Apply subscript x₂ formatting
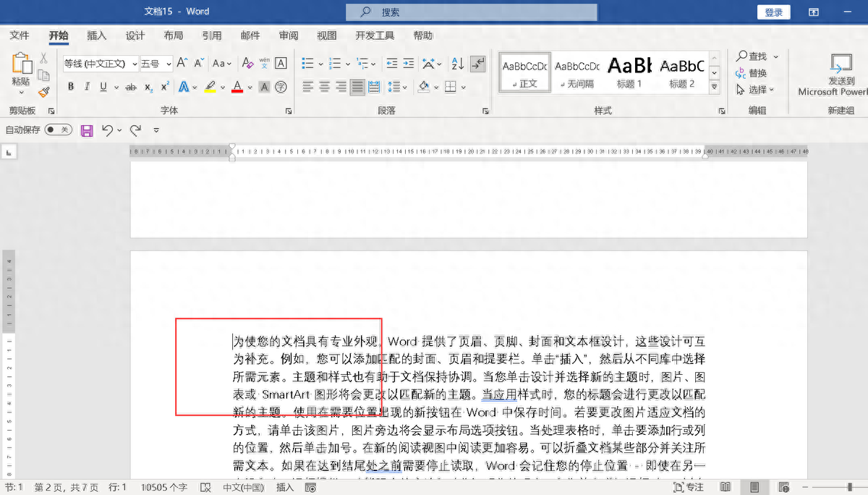868x495 pixels. click(148, 87)
